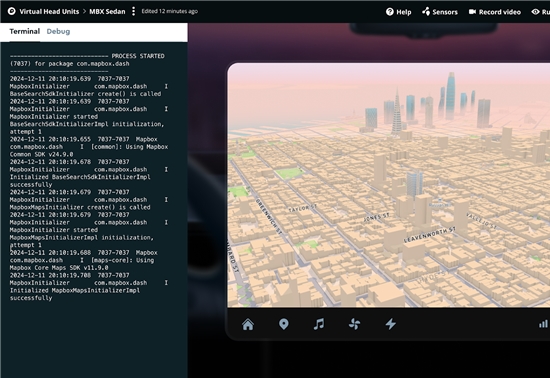Viewport: 550px width, 378px height.
Task: Click the eye icon at top right
Action: click(535, 12)
